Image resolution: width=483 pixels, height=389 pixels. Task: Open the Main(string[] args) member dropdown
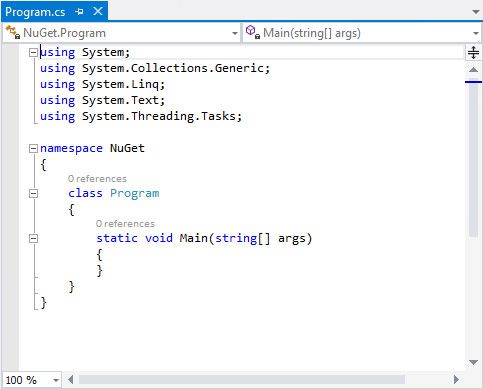pos(476,33)
